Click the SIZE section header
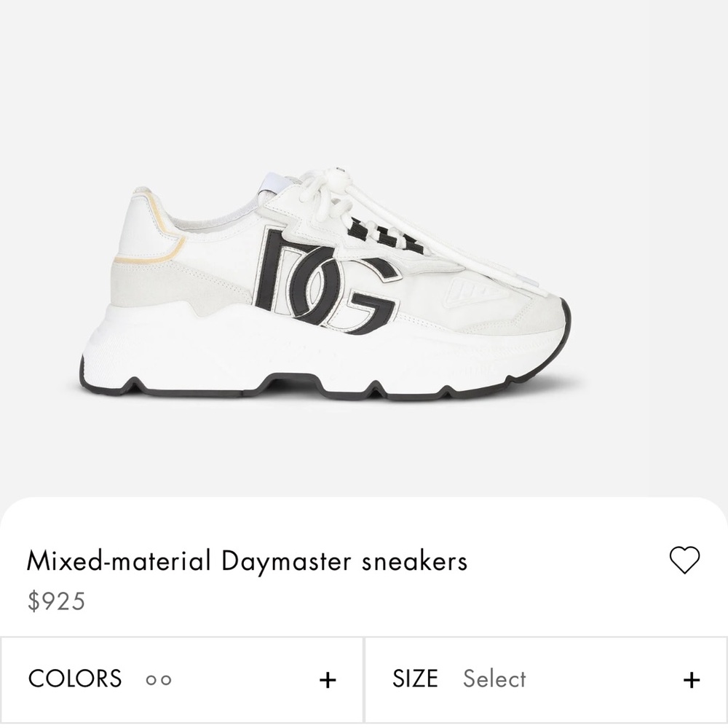The width and height of the screenshot is (728, 728). click(416, 678)
